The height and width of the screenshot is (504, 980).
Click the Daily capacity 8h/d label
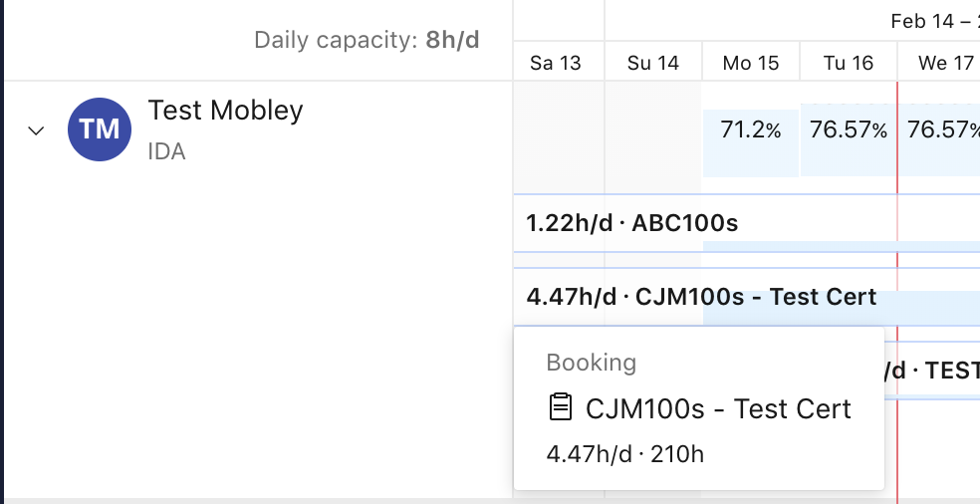(x=367, y=40)
